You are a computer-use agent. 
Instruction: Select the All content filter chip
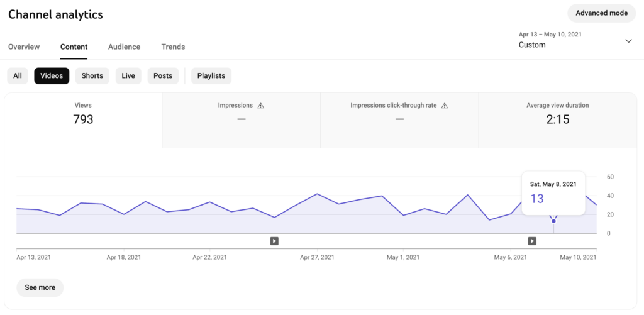18,76
